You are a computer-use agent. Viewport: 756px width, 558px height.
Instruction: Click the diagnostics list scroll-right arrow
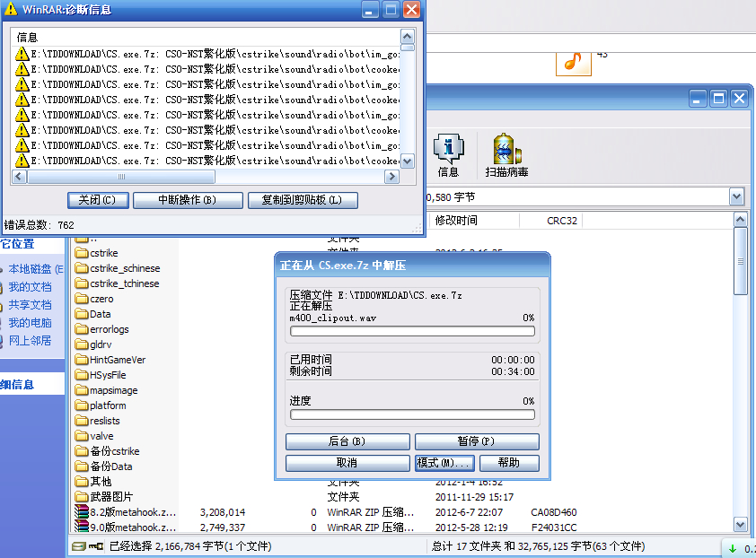(x=391, y=177)
